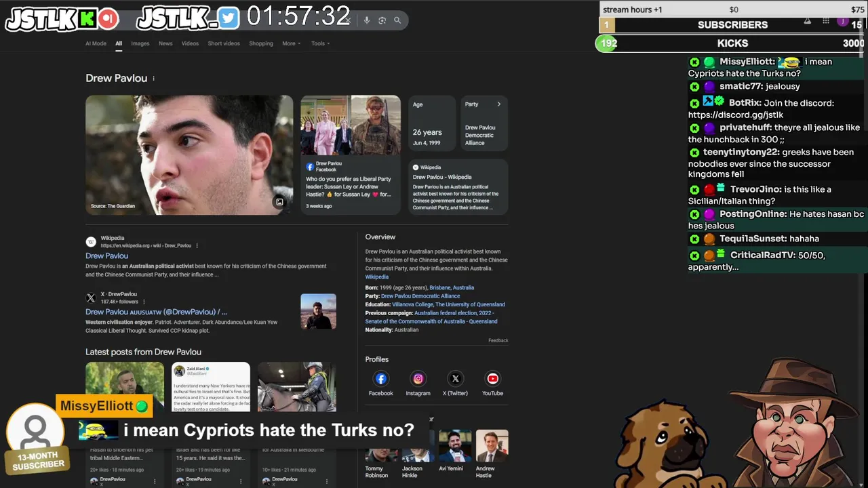Open the Zaid Jilani tweet card

[x=210, y=386]
